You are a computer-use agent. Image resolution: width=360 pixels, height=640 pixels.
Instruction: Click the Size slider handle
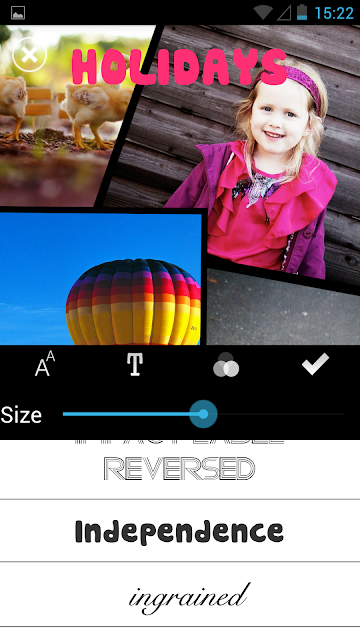[x=203, y=414]
